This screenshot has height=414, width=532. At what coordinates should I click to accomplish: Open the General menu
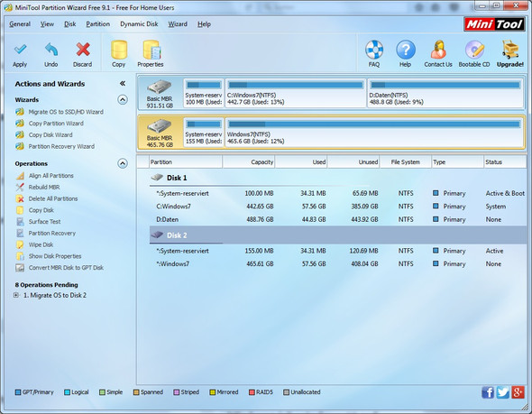(x=20, y=24)
